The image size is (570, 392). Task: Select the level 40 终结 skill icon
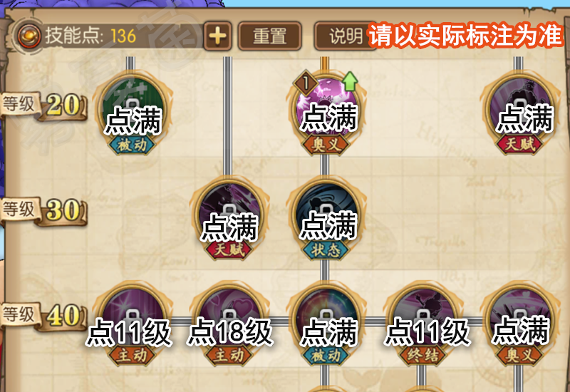click(x=423, y=324)
